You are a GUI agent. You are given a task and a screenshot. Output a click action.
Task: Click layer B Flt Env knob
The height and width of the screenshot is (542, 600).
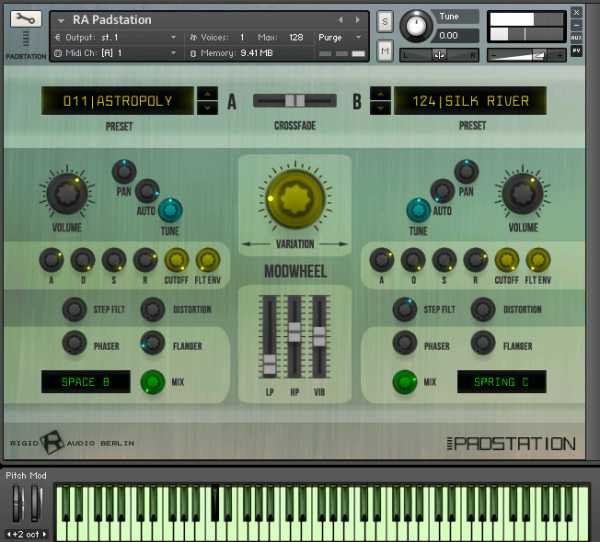coord(538,260)
